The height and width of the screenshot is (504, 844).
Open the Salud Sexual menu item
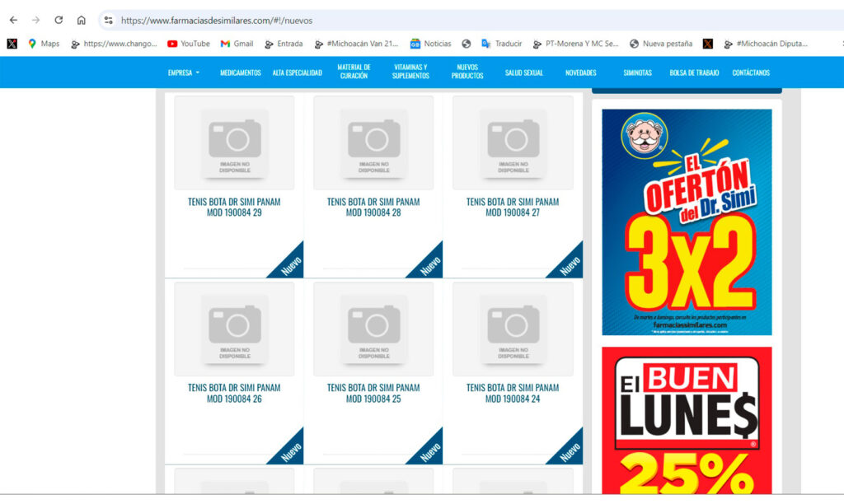coord(524,72)
